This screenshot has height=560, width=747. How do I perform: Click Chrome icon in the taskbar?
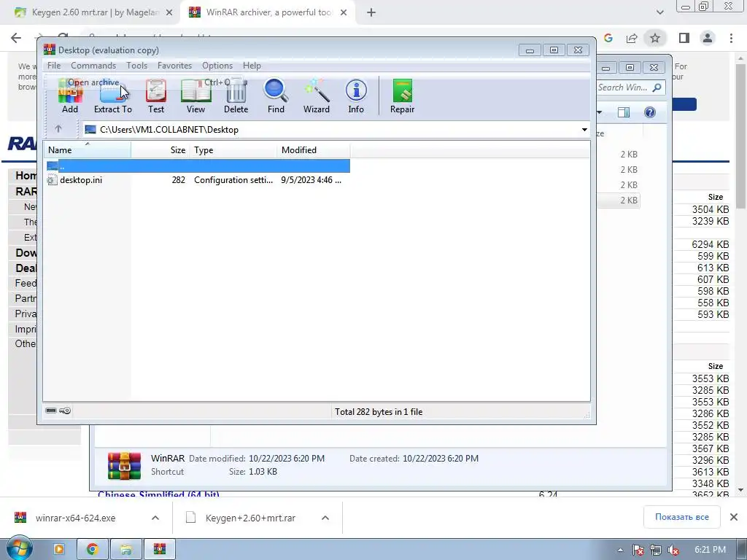93,550
